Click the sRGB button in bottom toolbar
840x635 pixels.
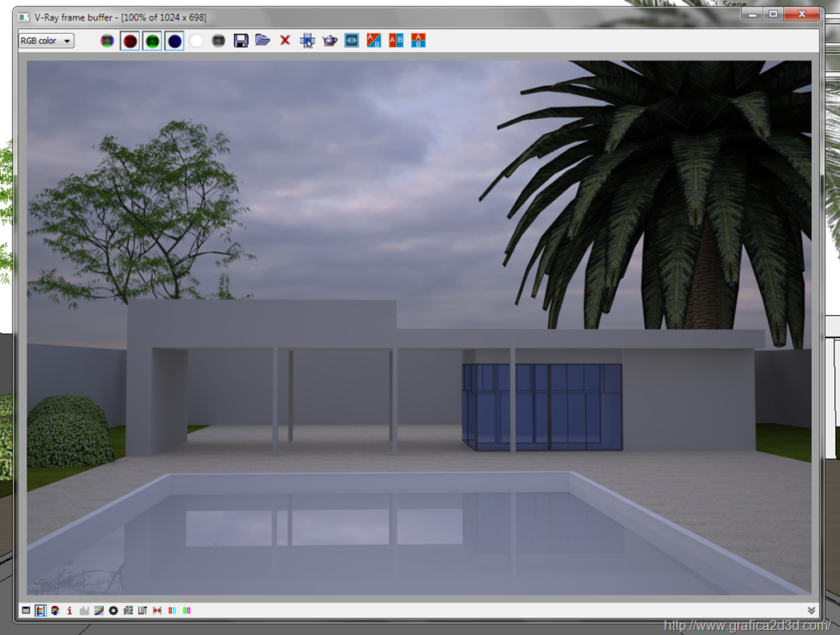pyautogui.click(x=128, y=610)
